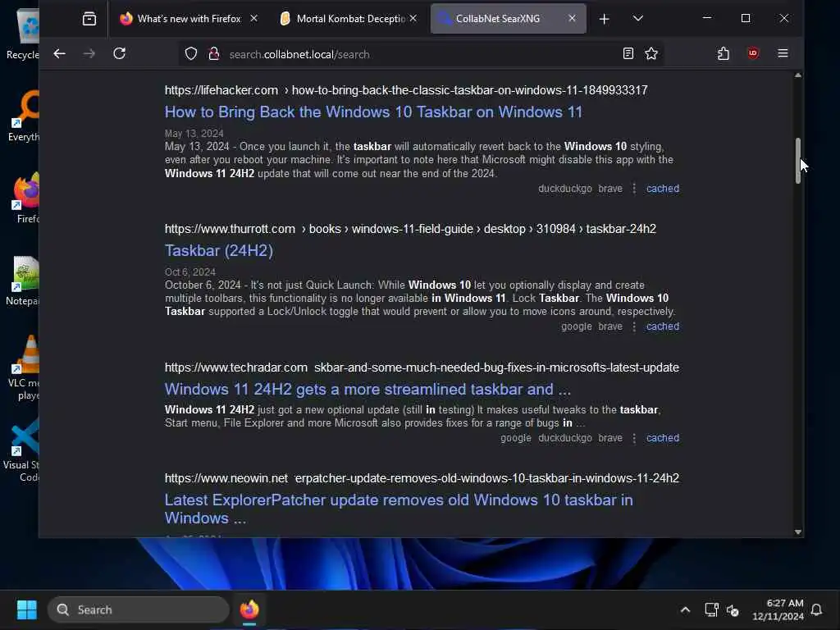Open cached version of techradar result
This screenshot has width=840, height=630.
click(x=663, y=438)
